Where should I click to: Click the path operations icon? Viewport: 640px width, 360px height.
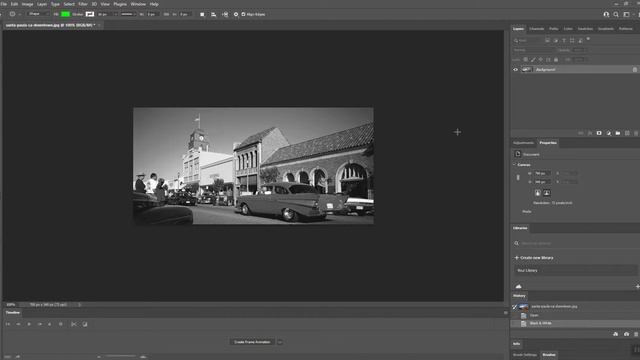pyautogui.click(x=202, y=14)
